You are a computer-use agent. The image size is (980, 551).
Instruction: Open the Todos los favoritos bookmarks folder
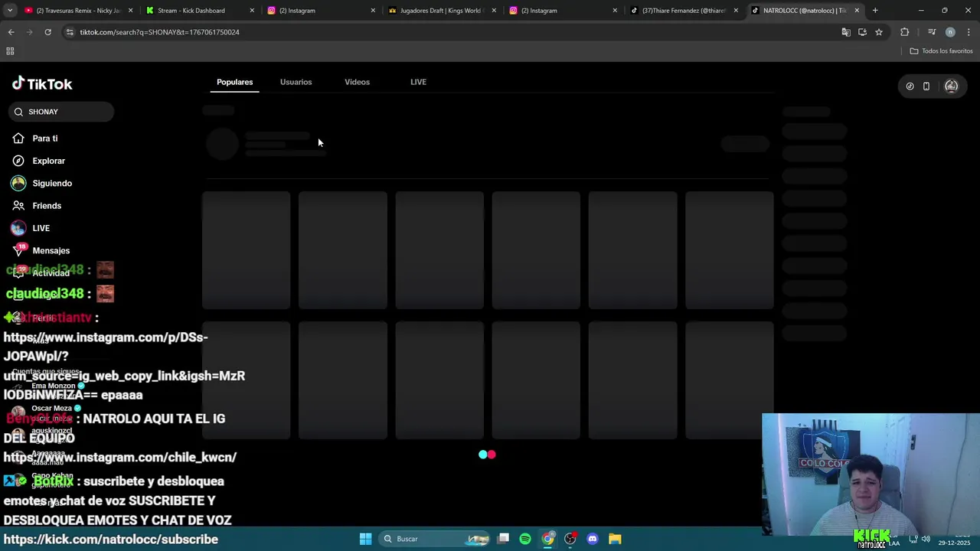(x=941, y=51)
